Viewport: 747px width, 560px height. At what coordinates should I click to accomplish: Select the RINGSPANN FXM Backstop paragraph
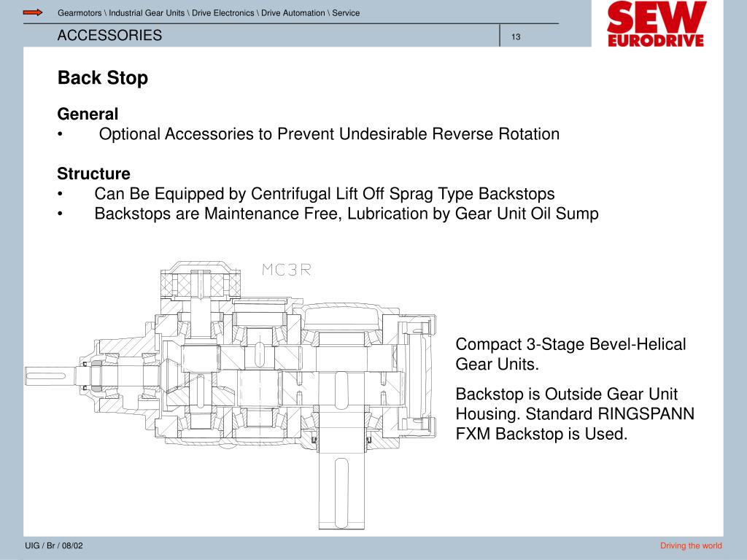[575, 414]
